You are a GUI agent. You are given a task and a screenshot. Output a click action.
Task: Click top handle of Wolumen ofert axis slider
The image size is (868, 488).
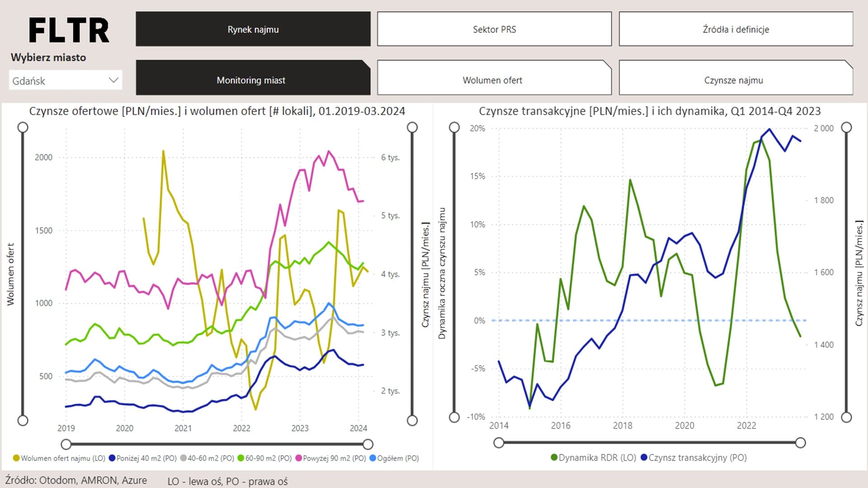(x=23, y=127)
